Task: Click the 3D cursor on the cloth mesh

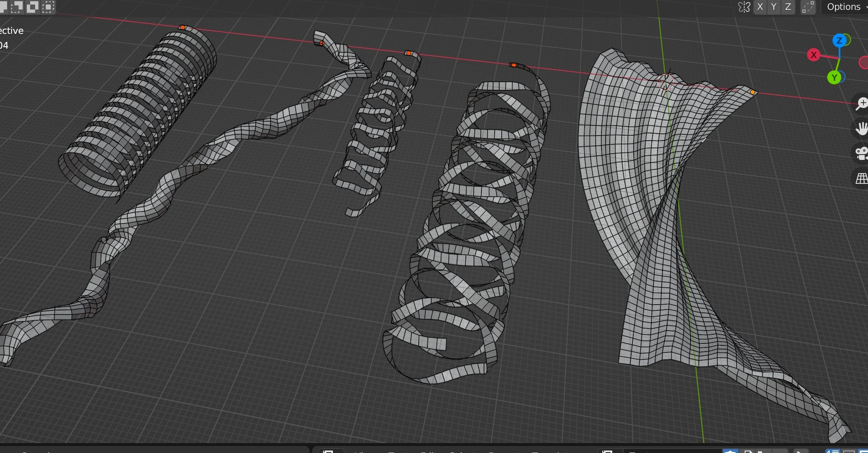Action: point(666,82)
